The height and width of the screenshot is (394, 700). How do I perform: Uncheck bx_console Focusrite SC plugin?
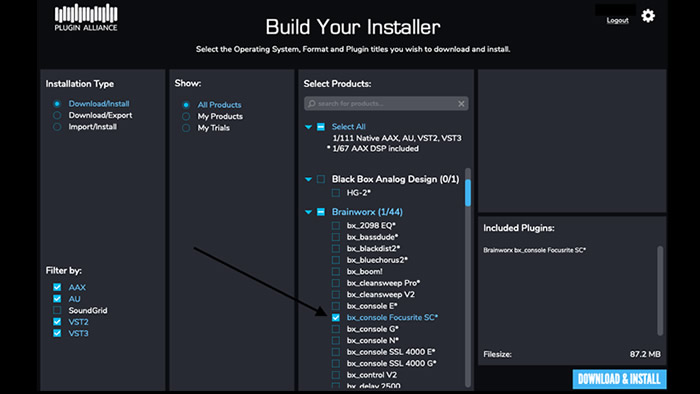(x=336, y=318)
